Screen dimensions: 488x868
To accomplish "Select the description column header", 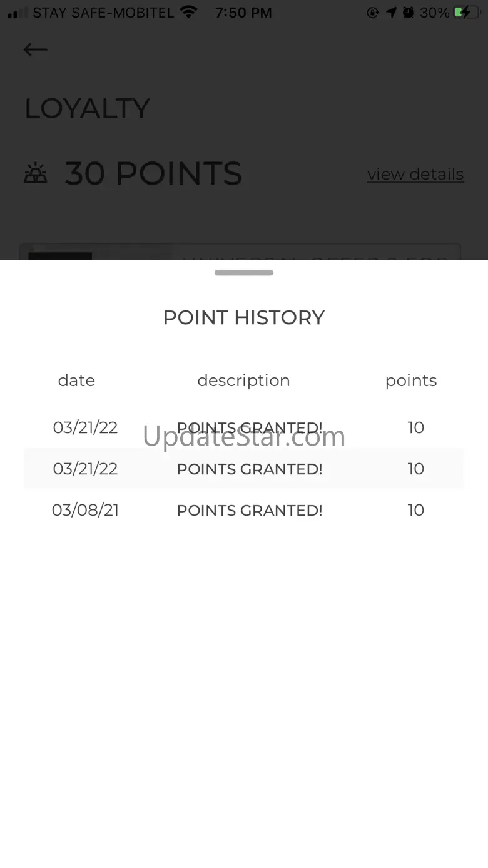I will 243,380.
